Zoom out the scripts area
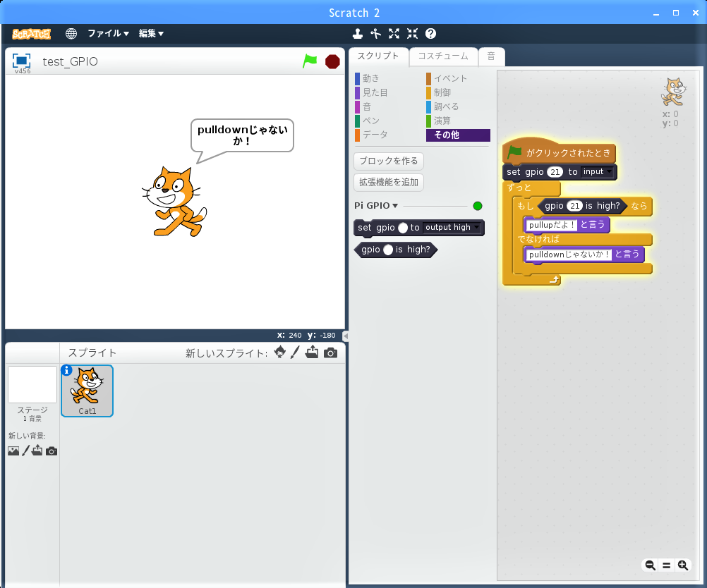707x588 pixels. [650, 565]
